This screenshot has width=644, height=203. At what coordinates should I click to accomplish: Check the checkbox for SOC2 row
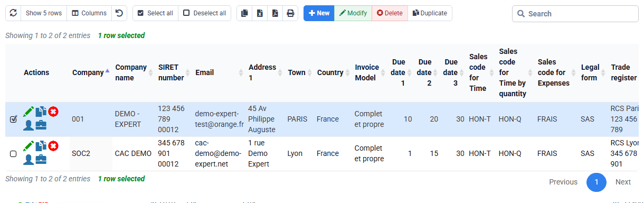tap(13, 154)
